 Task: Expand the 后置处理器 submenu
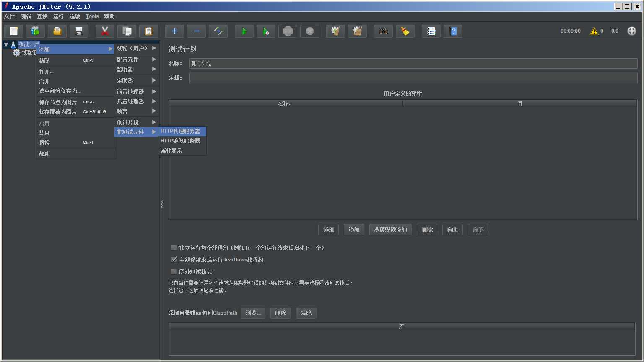(136, 101)
